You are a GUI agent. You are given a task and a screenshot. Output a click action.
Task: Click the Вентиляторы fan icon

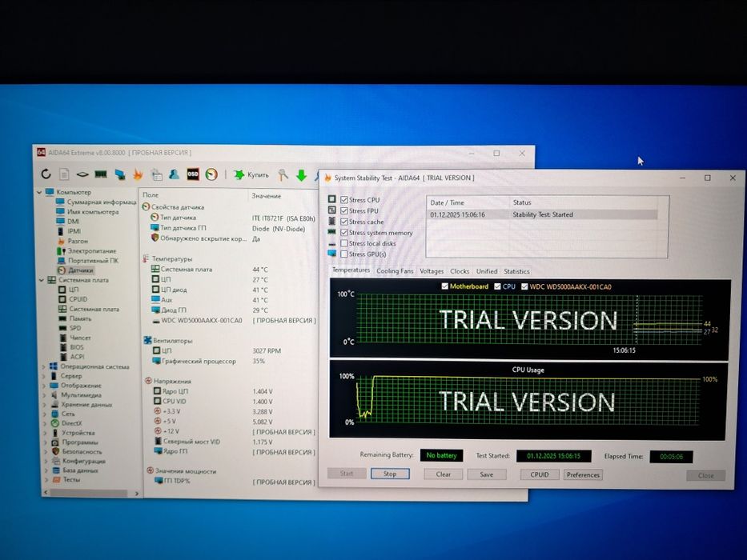click(147, 341)
